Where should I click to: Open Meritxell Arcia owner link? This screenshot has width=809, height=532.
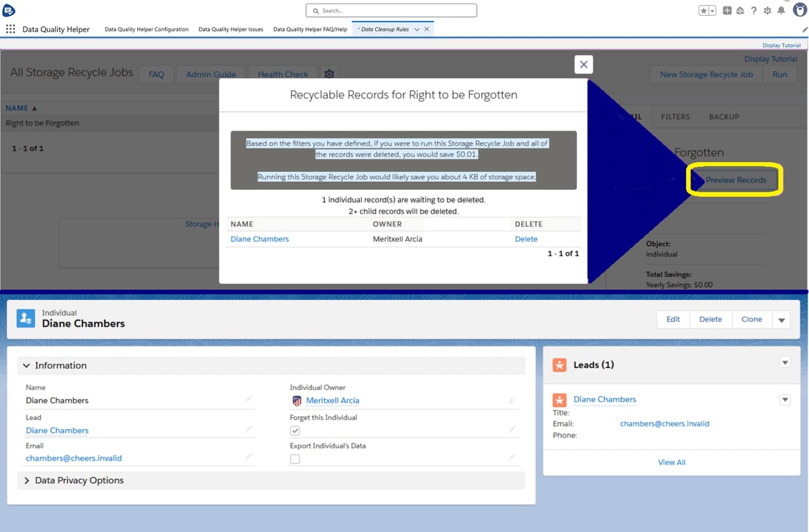click(x=333, y=401)
